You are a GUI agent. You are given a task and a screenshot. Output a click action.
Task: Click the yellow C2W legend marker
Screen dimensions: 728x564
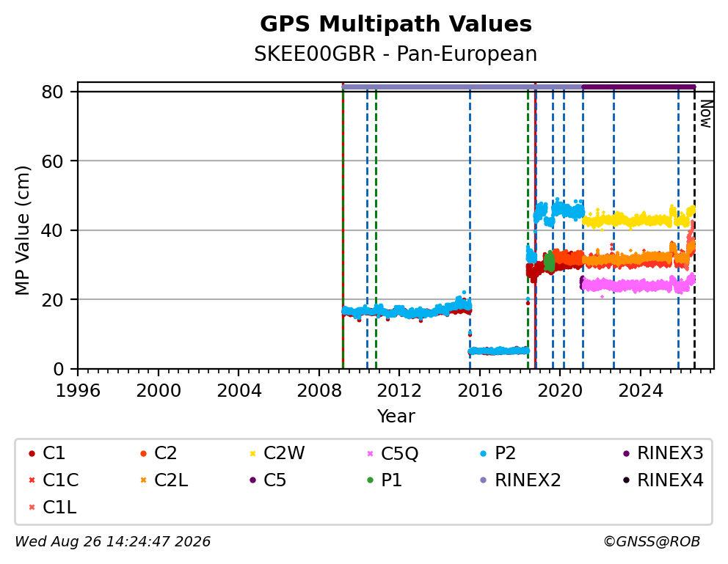click(x=252, y=453)
